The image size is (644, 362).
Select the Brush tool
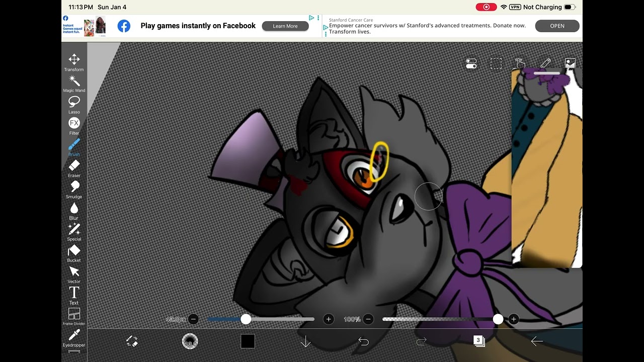click(74, 147)
